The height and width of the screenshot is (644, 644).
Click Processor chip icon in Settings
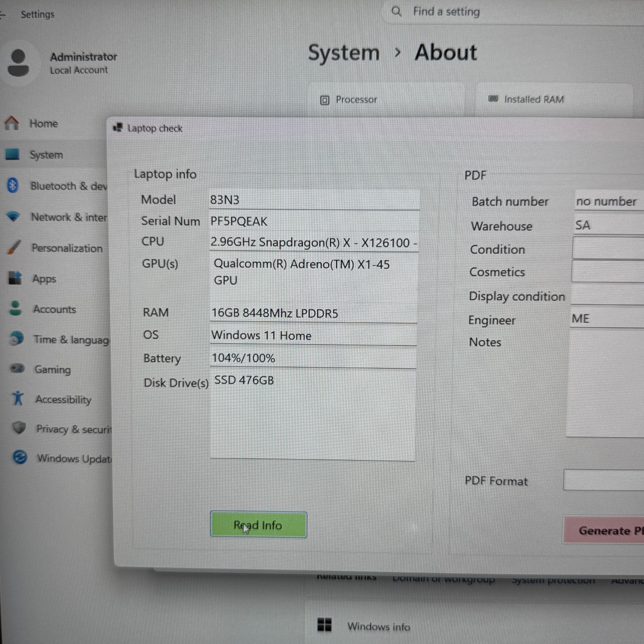tap(324, 100)
